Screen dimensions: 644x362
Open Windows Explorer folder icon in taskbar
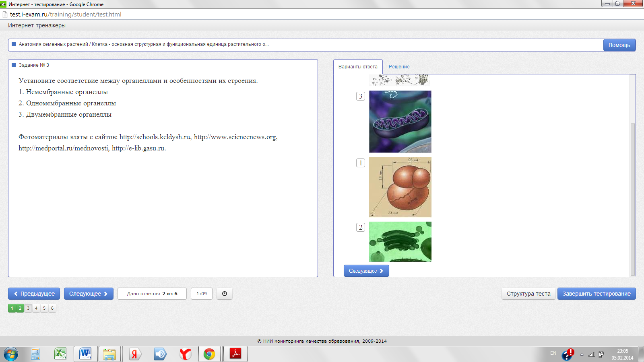pyautogui.click(x=109, y=354)
